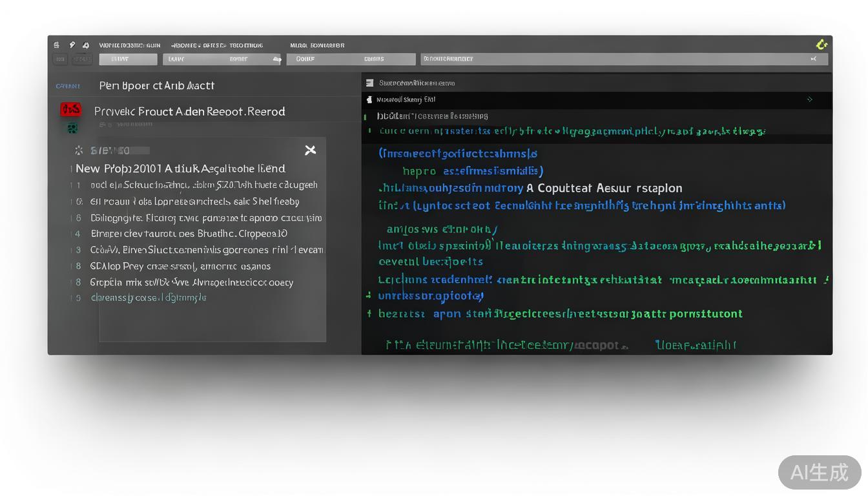Click the arrow at right of black tab row
The height and width of the screenshot is (496, 868).
pos(809,99)
